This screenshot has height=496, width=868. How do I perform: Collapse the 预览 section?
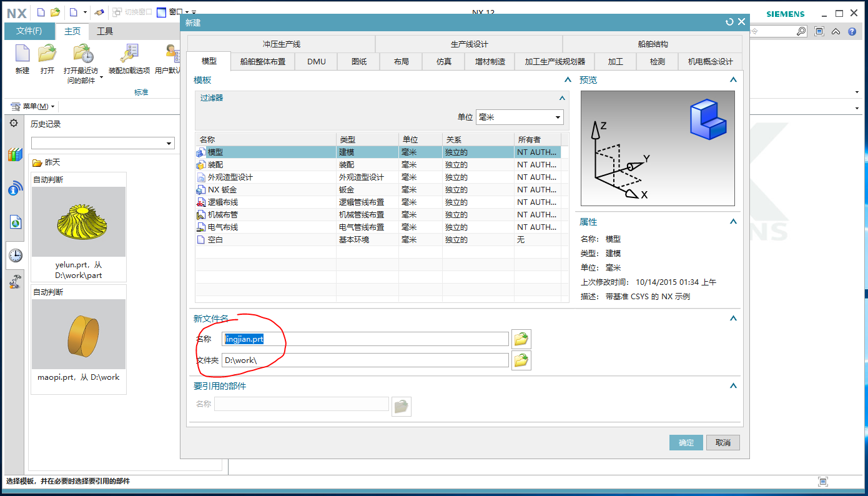[x=733, y=80]
